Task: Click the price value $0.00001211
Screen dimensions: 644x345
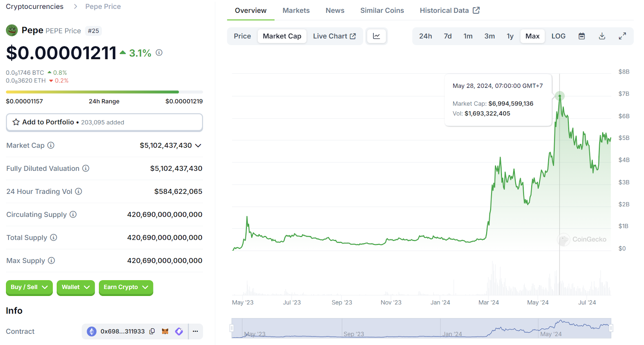Action: click(x=61, y=53)
